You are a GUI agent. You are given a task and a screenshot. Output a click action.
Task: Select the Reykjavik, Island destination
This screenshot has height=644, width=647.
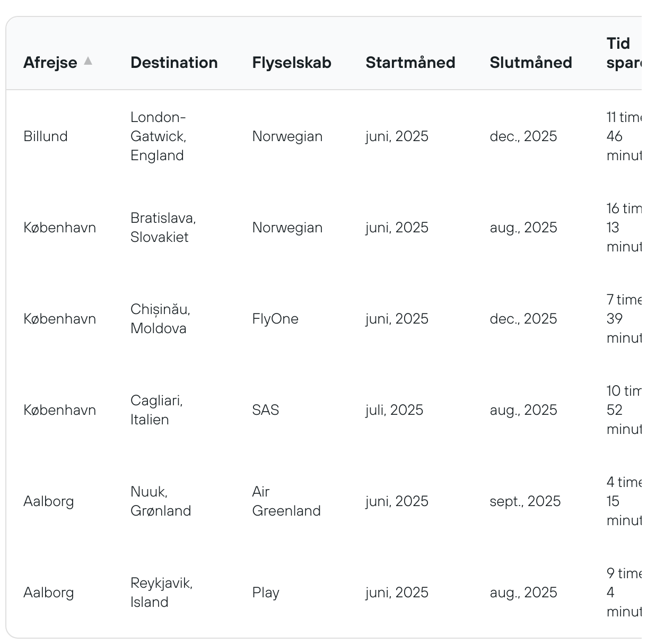162,593
